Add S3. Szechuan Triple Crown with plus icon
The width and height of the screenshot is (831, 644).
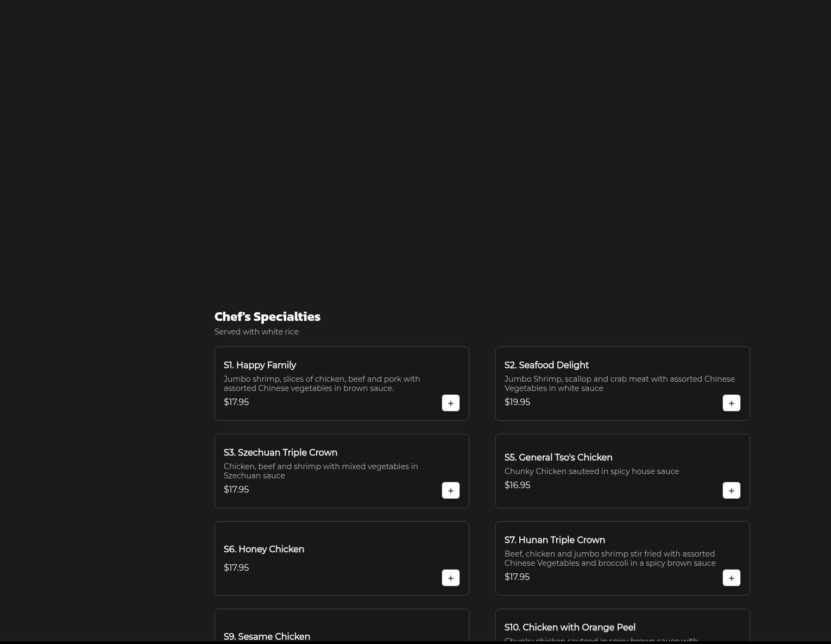tap(451, 490)
